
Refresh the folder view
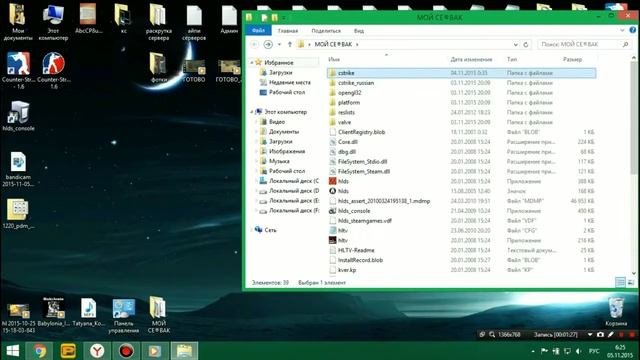tap(526, 44)
